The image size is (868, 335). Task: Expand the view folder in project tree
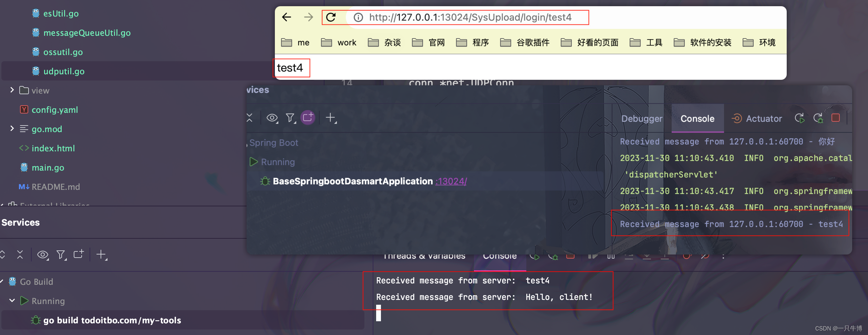click(x=12, y=90)
